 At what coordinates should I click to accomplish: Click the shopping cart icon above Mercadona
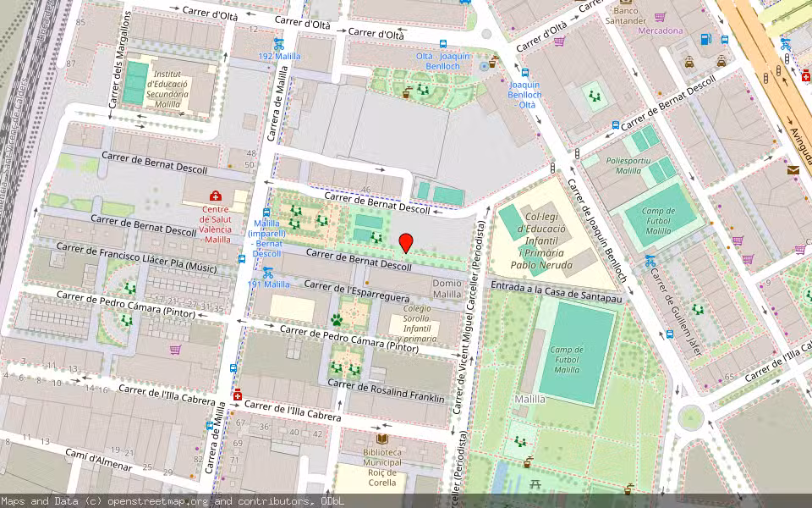coord(660,17)
